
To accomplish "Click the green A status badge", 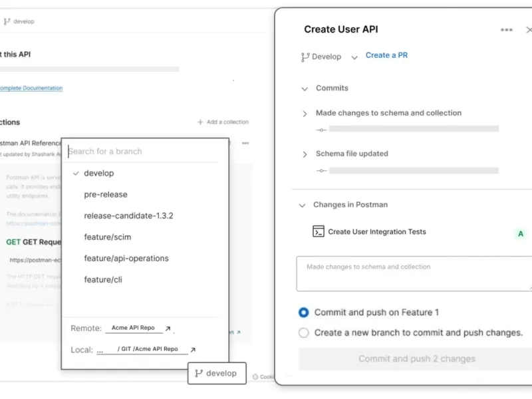I will coord(521,233).
